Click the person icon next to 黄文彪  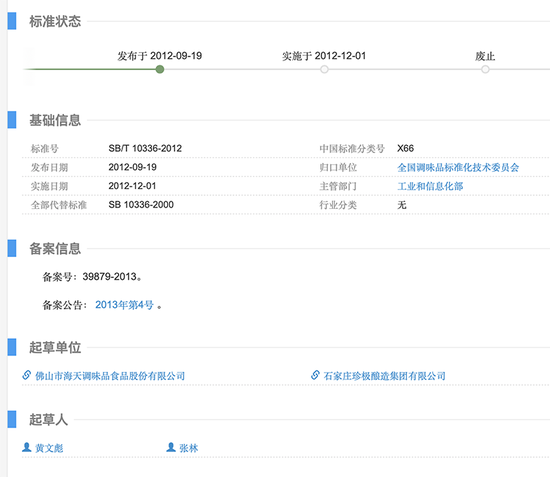[27, 447]
